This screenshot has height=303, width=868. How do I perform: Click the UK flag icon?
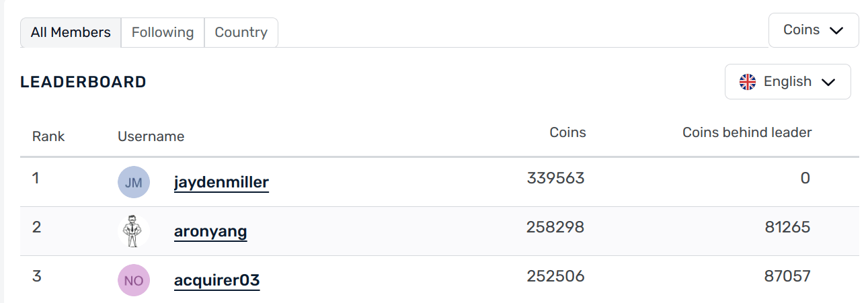pos(747,82)
